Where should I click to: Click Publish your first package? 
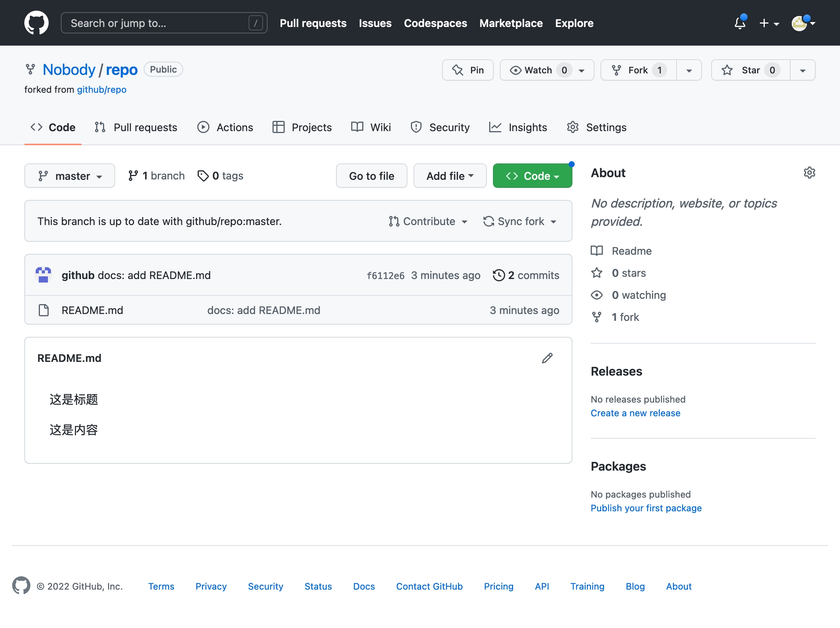click(646, 508)
